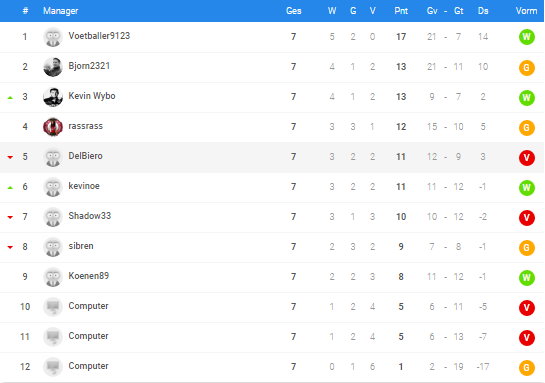The height and width of the screenshot is (383, 545).
Task: Click Kevin Wybo's avatar picture
Action: [x=53, y=97]
